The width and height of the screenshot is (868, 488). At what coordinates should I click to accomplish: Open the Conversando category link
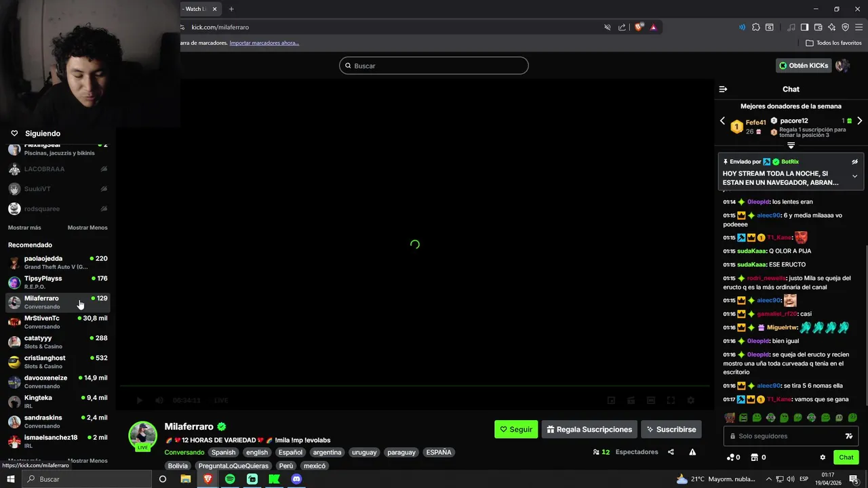point(184,452)
